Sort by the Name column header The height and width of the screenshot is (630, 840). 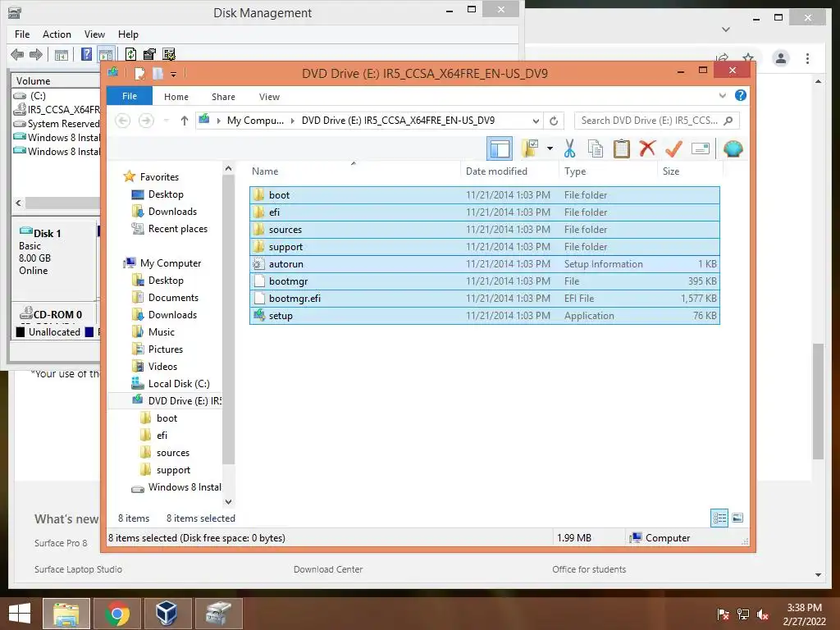(x=354, y=171)
